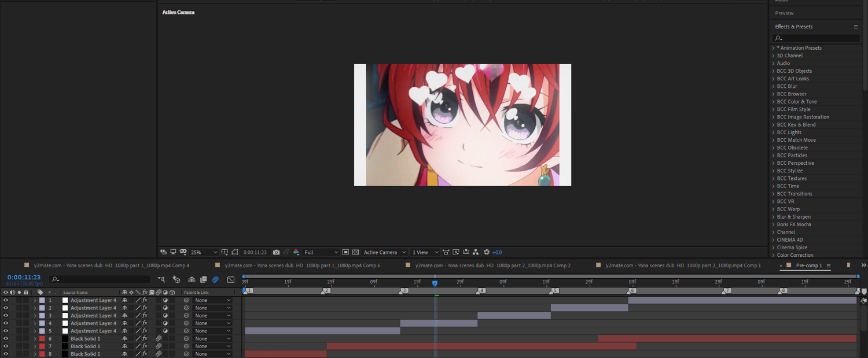Expand layer 1 Adjustment Layer 4 properties
This screenshot has width=868, height=358.
click(35, 300)
